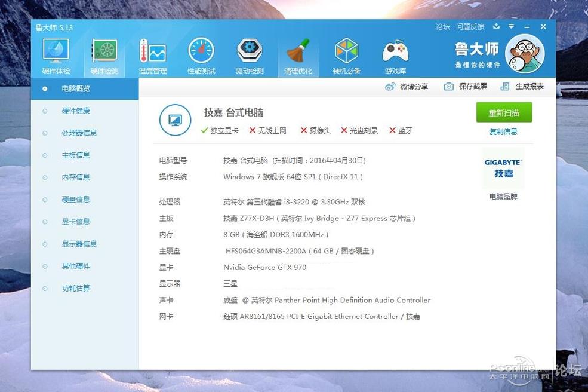Open the title bar dropdown menu arrow
The image size is (588, 392).
(x=511, y=26)
